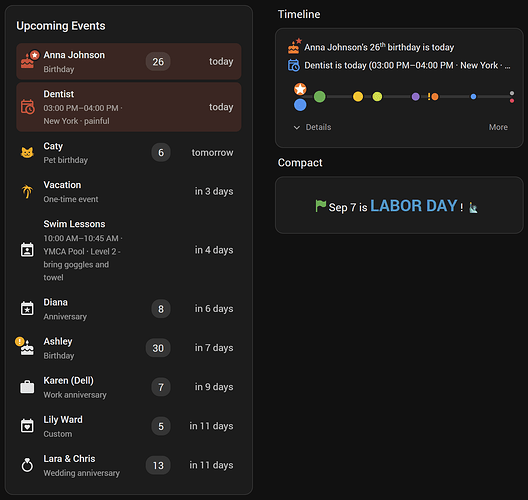Click the calendar person icon beside Swim Lessons
528x500 pixels.
[x=27, y=250]
